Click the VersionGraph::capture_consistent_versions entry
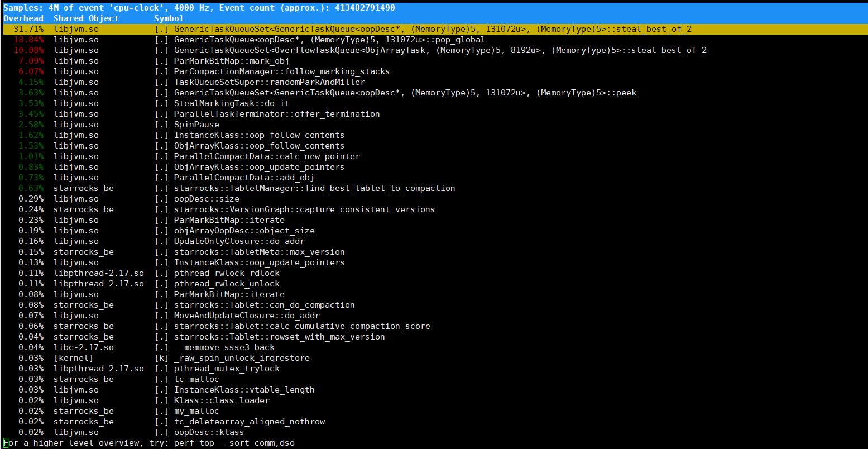This screenshot has height=449, width=868. [x=304, y=209]
